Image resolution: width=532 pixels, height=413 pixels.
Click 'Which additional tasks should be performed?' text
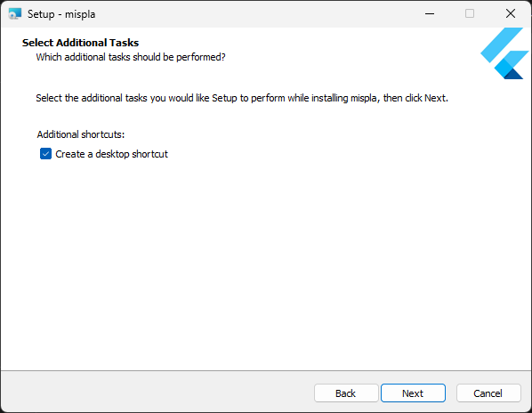131,57
